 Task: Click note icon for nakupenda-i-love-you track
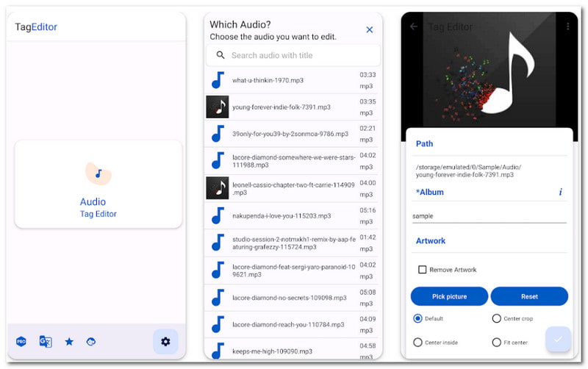click(x=218, y=215)
